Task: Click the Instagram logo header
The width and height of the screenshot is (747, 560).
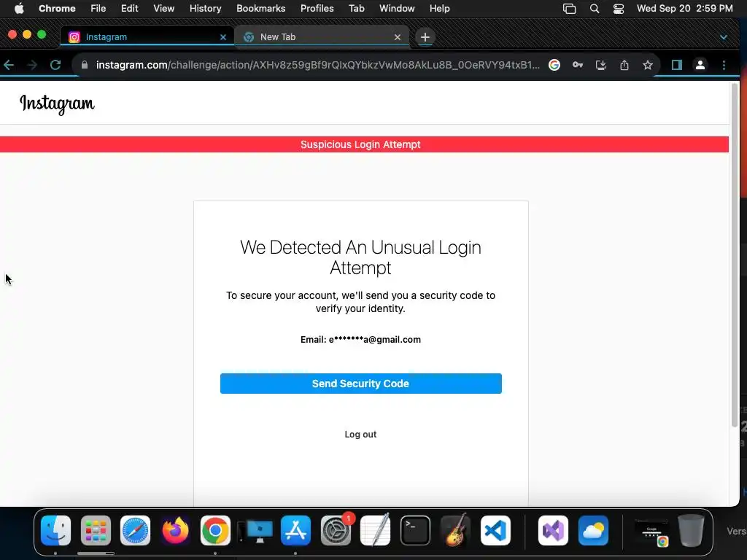Action: [x=57, y=104]
